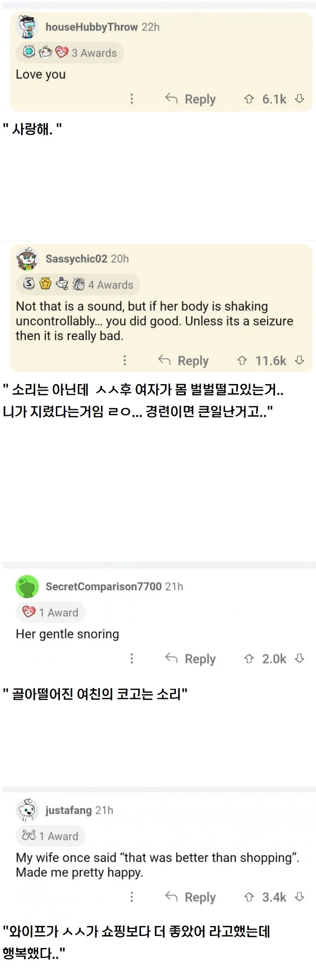Upvote justafang's shopping comment
The image size is (316, 980).
(x=248, y=897)
